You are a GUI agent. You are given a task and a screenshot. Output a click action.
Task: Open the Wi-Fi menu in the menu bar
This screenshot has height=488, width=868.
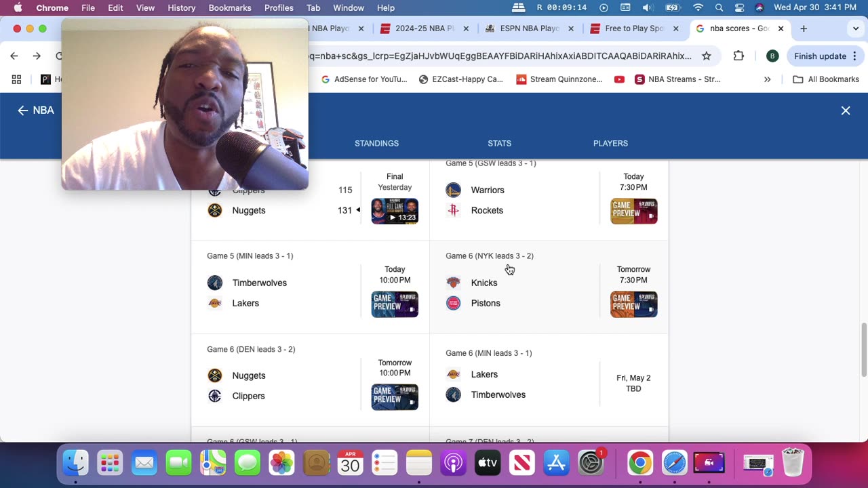tap(698, 7)
